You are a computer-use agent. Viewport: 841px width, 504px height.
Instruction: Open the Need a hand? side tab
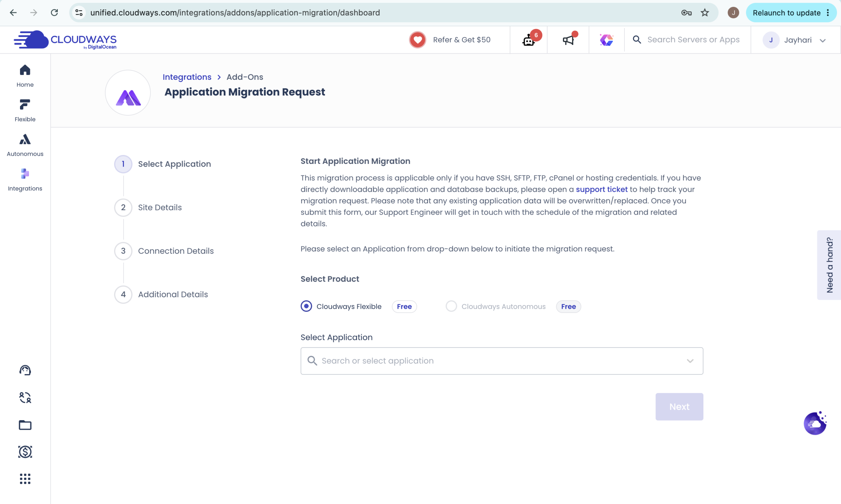[829, 265]
